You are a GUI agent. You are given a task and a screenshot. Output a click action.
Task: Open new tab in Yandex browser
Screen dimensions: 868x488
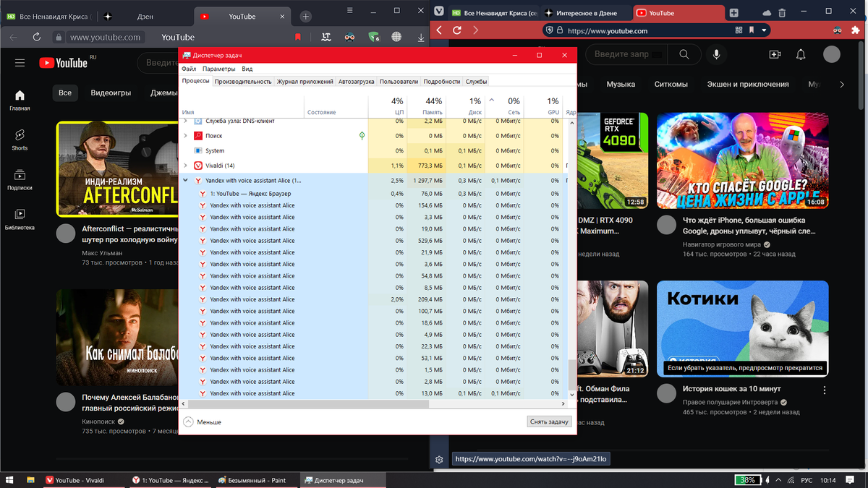coord(306,16)
